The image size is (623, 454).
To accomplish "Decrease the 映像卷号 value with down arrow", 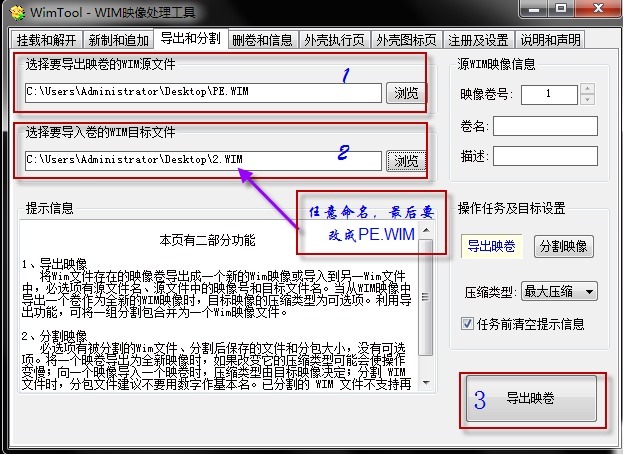I will tap(587, 99).
